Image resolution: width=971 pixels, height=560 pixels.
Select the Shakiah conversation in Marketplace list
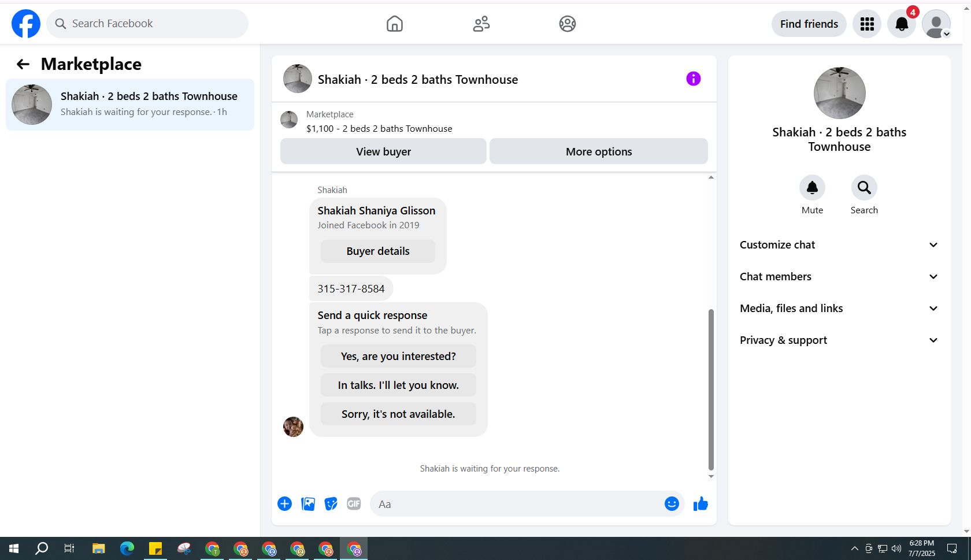coord(130,105)
